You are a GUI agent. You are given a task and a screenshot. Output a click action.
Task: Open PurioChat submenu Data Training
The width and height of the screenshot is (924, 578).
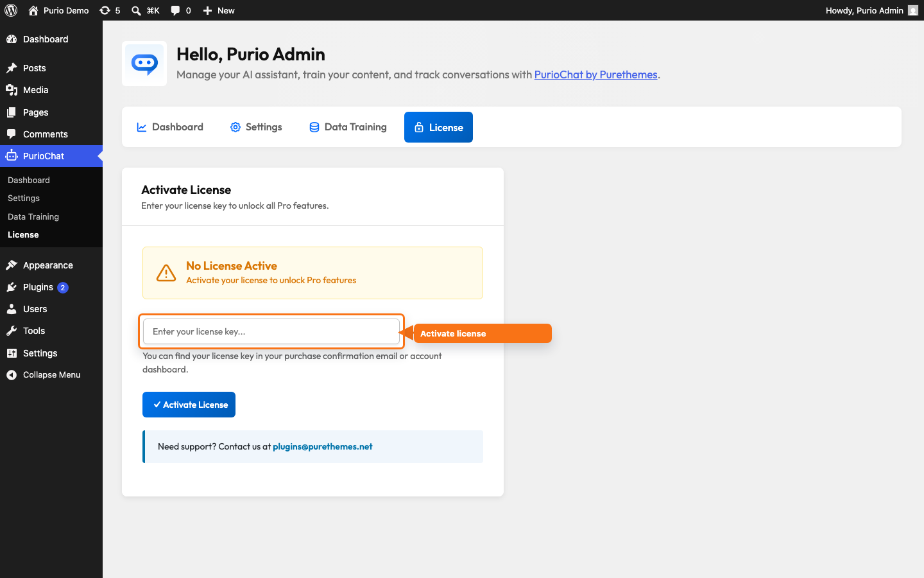[x=33, y=217]
